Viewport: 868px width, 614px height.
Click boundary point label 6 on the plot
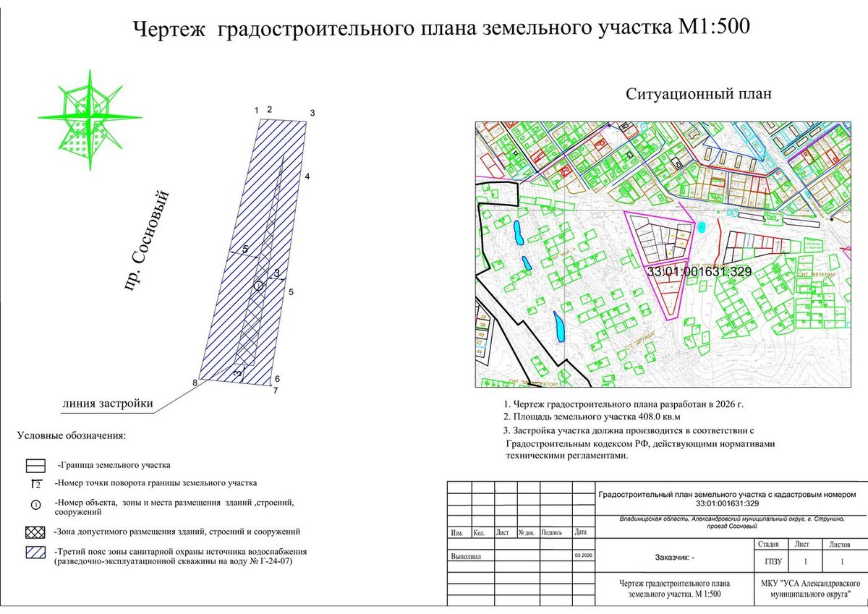(277, 379)
